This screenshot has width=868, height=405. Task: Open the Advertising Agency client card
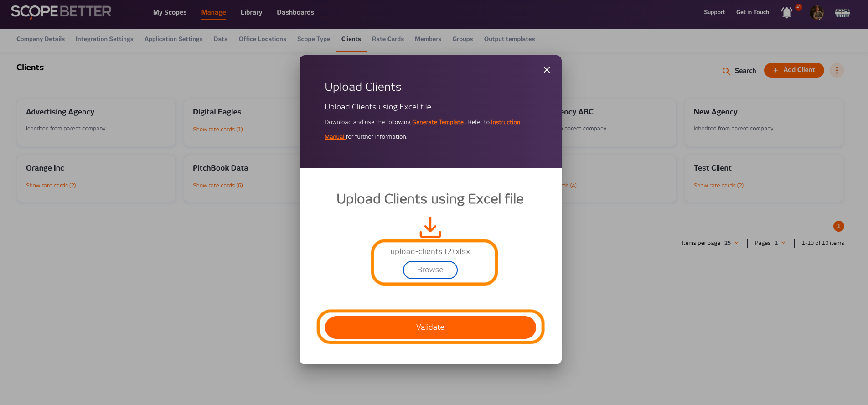[96, 122]
